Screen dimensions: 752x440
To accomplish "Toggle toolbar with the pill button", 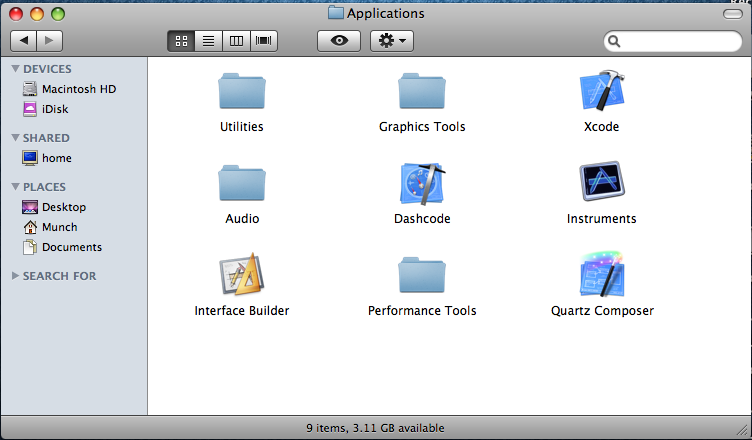I will [x=732, y=14].
